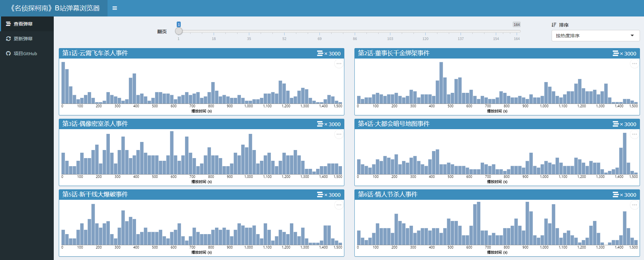Click the title 第3话-偶像密室杀人事件
644x260 pixels.
tap(95, 124)
